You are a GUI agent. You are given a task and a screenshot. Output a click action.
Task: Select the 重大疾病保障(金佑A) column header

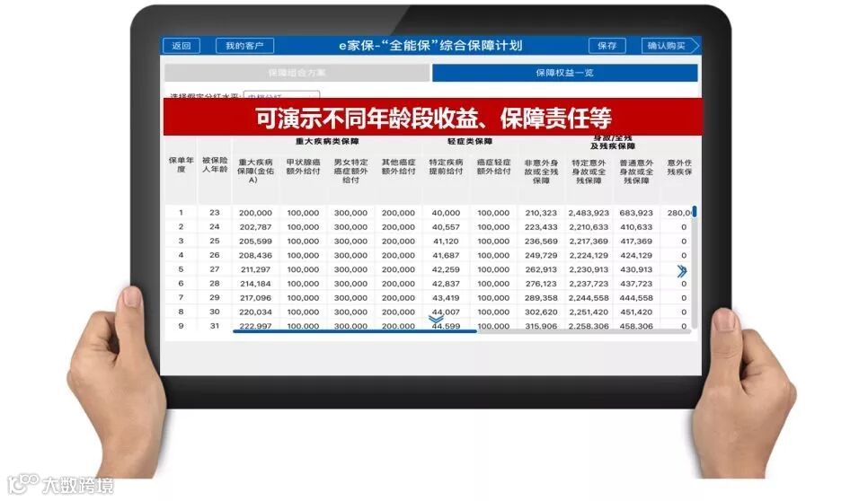(x=255, y=171)
